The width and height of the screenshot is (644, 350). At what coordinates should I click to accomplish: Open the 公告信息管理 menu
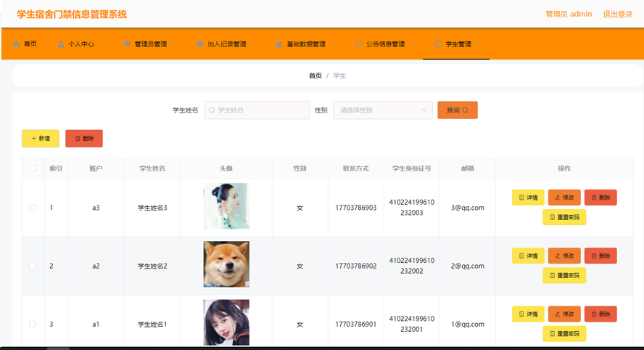coord(385,44)
